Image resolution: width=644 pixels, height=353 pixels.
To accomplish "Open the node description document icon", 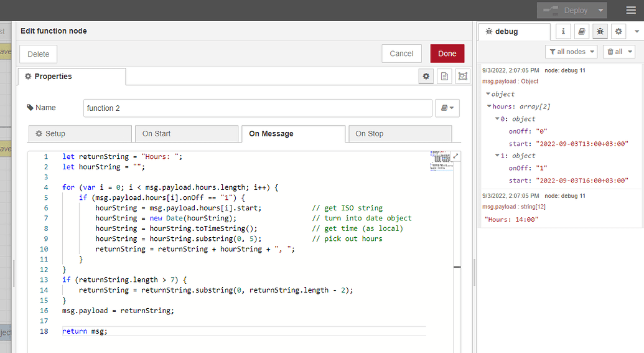I will (x=444, y=76).
